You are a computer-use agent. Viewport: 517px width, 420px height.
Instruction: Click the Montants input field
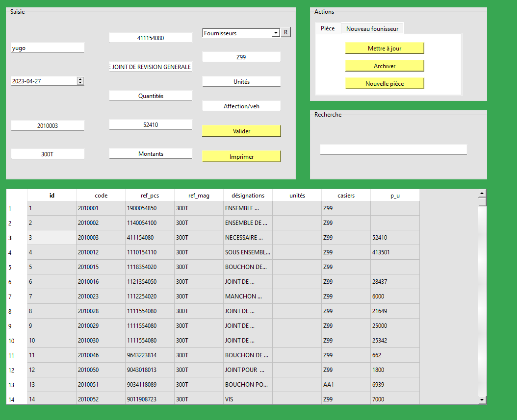pyautogui.click(x=150, y=153)
